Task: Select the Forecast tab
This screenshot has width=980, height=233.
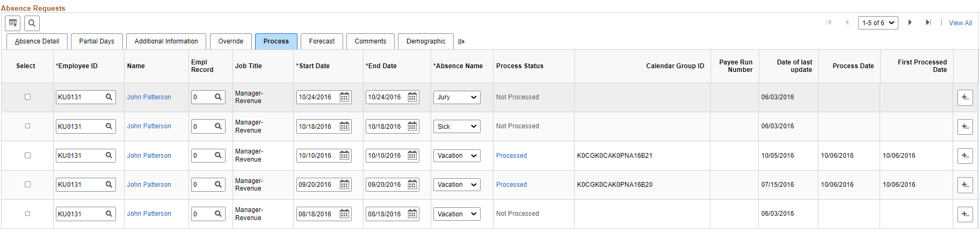Action: pos(322,41)
